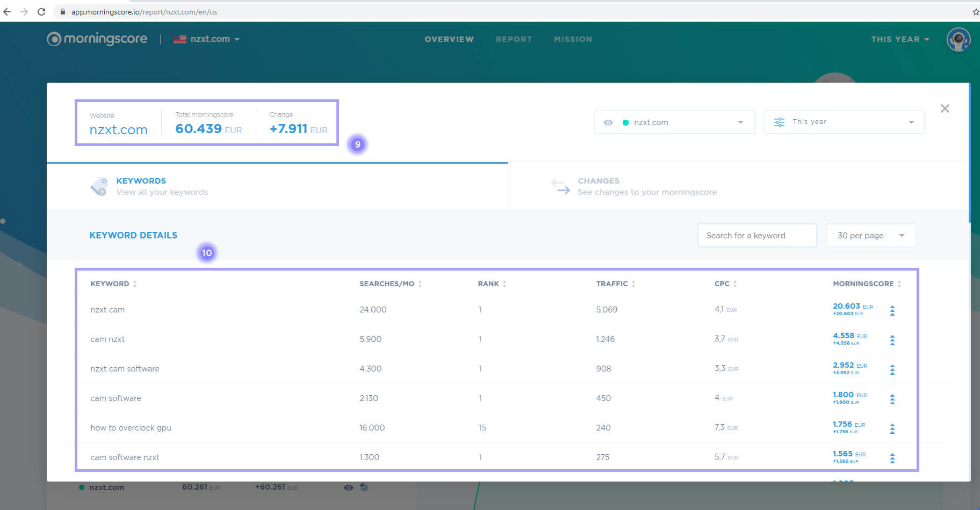The height and width of the screenshot is (510, 980).
Task: Click the browser back arrow
Action: coord(7,12)
